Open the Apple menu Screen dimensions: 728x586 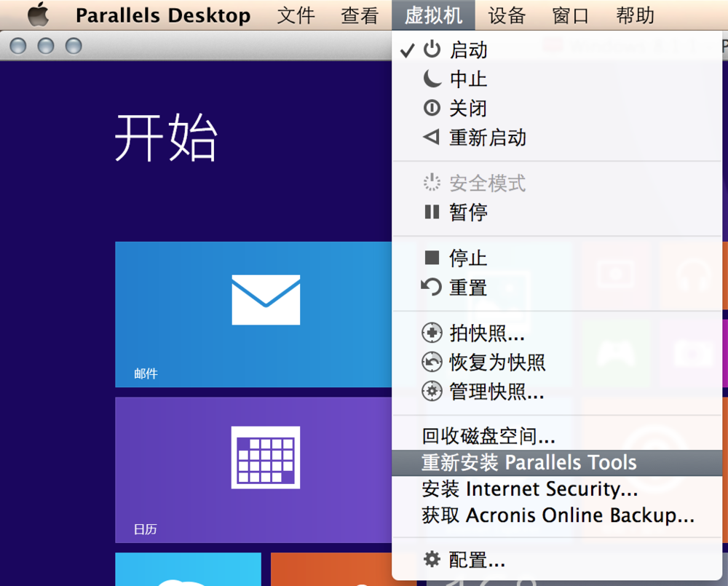coord(38,15)
